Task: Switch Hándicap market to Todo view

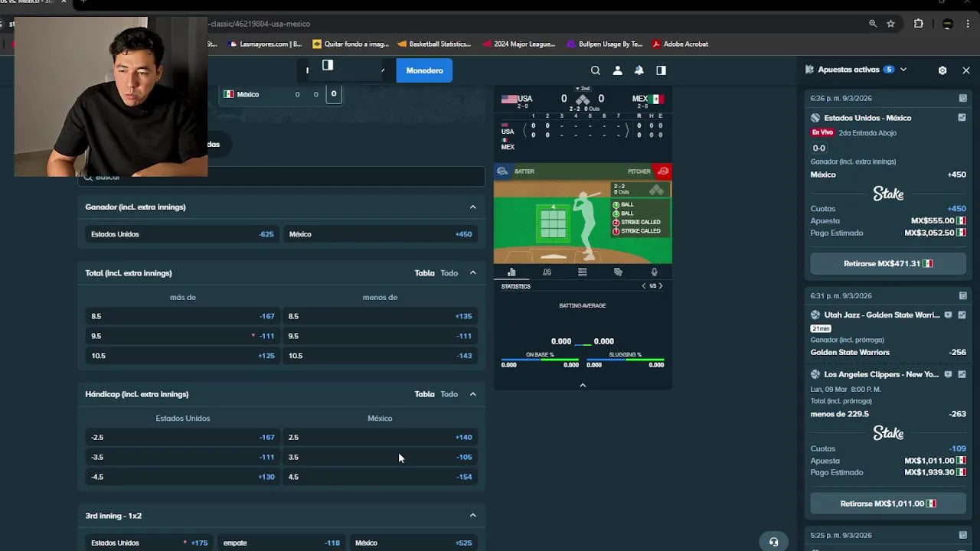Action: pos(449,394)
